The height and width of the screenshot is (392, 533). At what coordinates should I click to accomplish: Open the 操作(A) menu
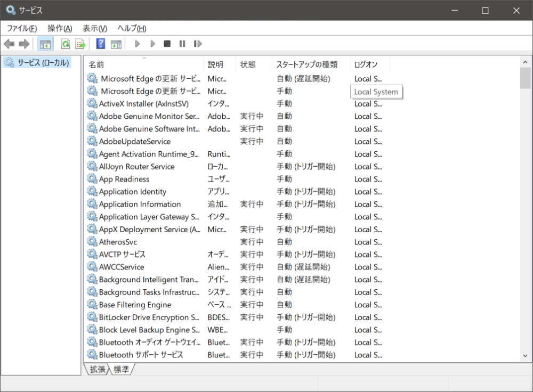(x=60, y=28)
